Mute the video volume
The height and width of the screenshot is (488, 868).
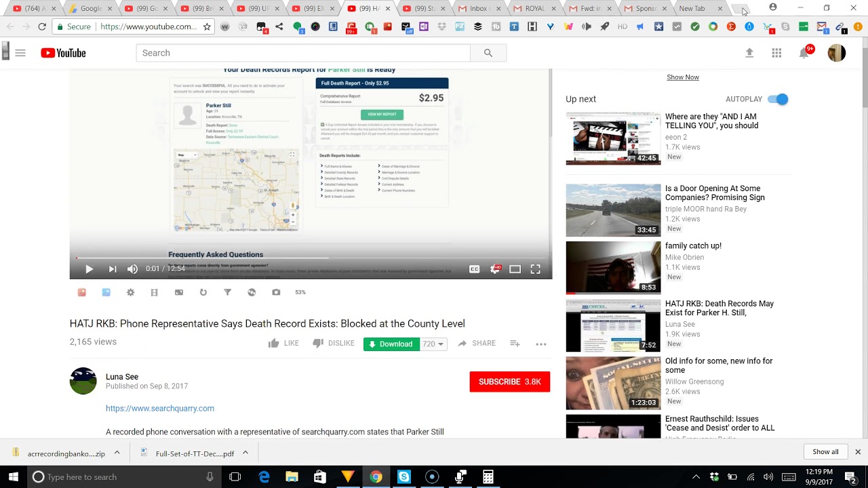point(132,269)
